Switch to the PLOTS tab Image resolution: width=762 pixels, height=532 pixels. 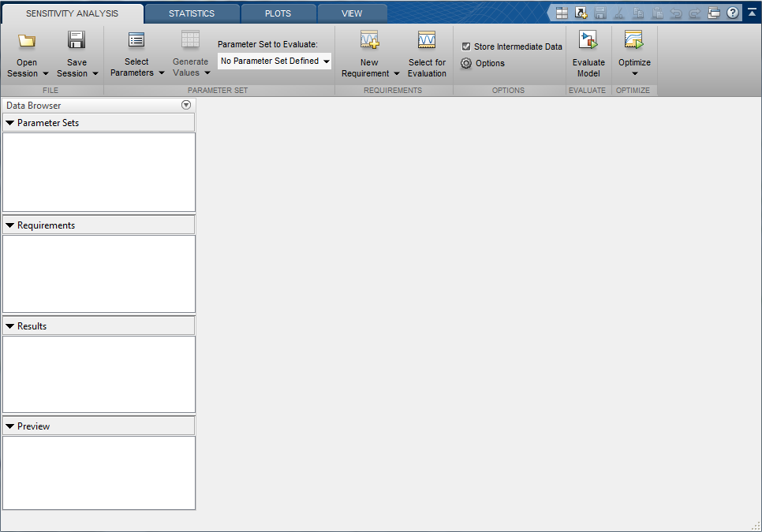[x=278, y=13]
